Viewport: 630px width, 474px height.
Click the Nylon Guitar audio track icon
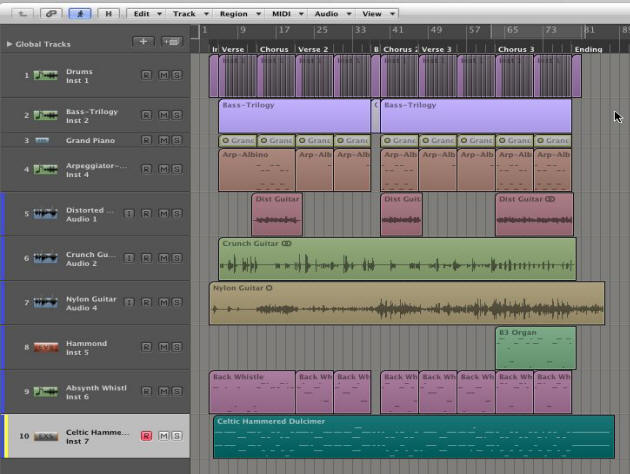pyautogui.click(x=45, y=302)
